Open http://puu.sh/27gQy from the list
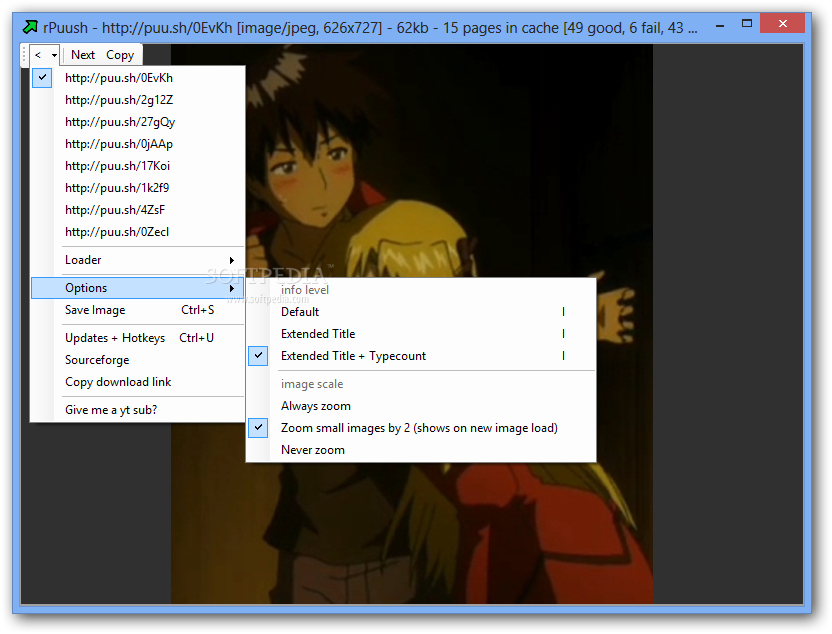This screenshot has height=634, width=832. click(x=137, y=122)
